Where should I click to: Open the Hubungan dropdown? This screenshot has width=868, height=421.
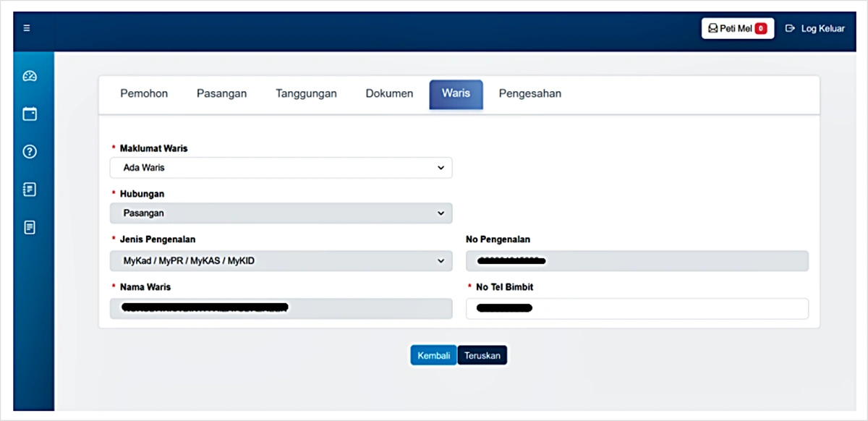click(281, 214)
